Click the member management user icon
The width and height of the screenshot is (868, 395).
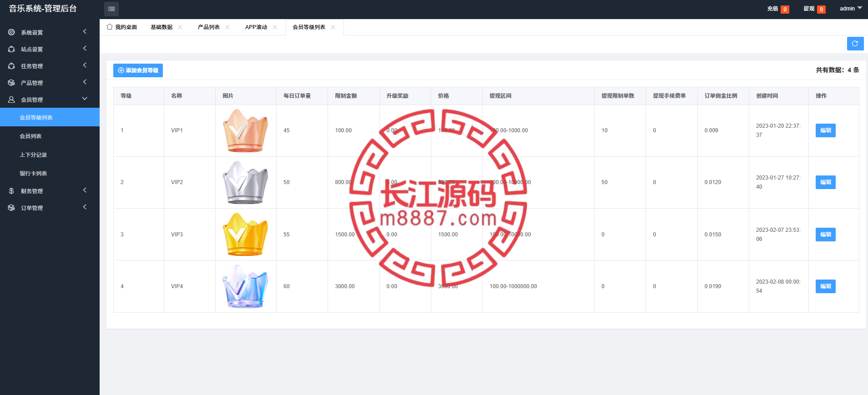point(11,100)
